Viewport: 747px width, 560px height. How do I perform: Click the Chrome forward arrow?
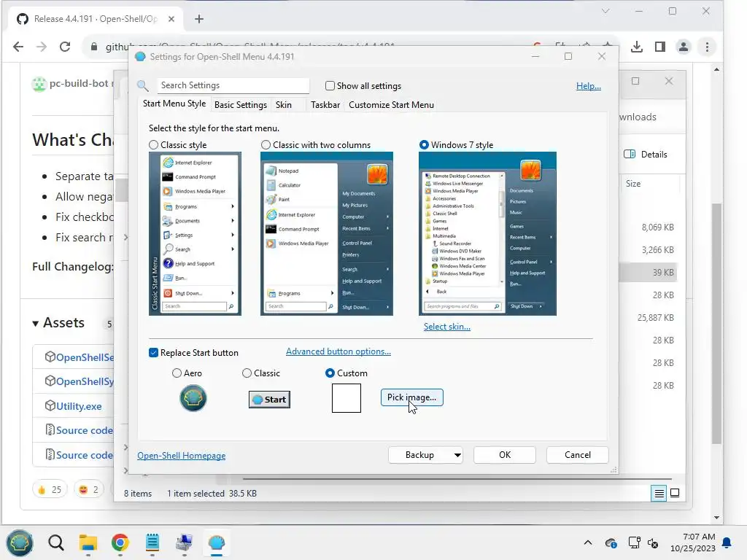pos(42,47)
